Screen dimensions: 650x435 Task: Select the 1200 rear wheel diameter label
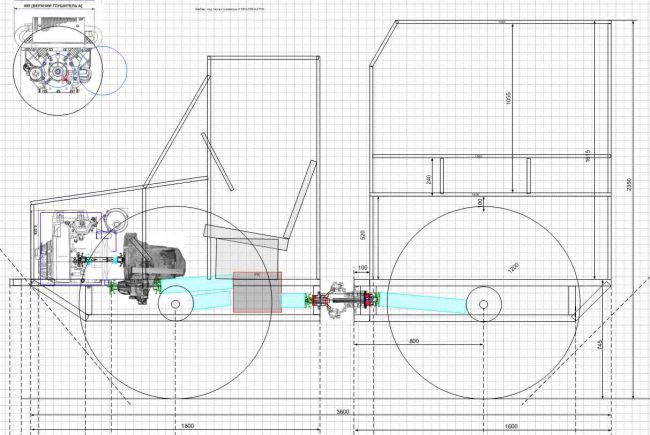coord(513,269)
